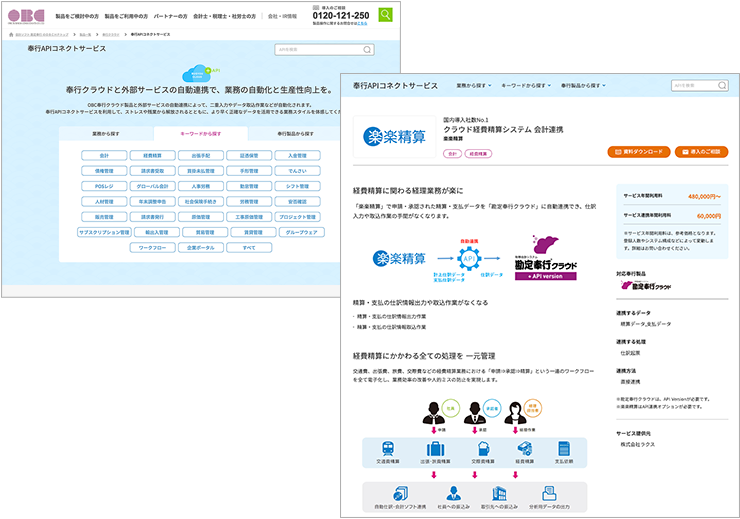The width and height of the screenshot is (740, 519).
Task: Click the 承認者 approver figure icon
Action: 474,413
